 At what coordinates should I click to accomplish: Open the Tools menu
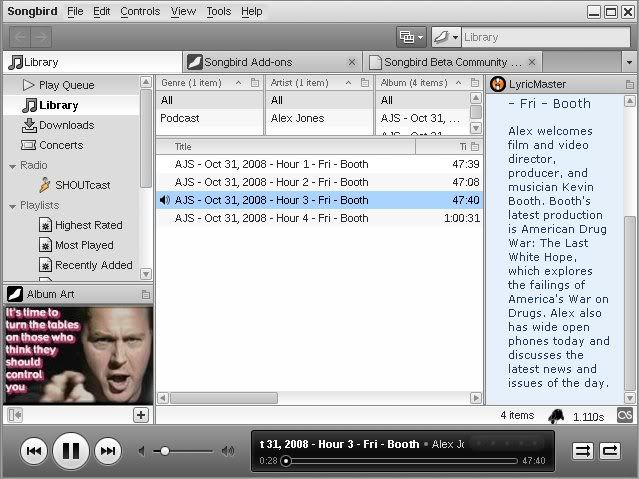pyautogui.click(x=218, y=11)
